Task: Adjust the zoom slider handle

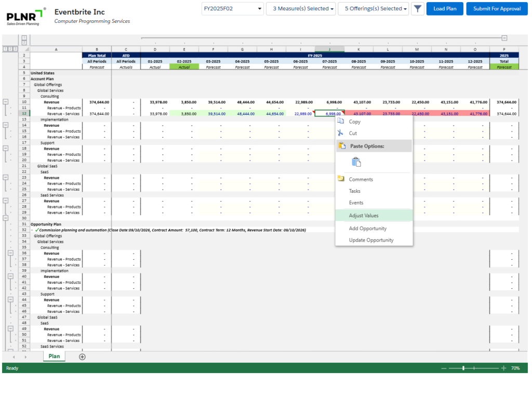Action: (x=463, y=368)
